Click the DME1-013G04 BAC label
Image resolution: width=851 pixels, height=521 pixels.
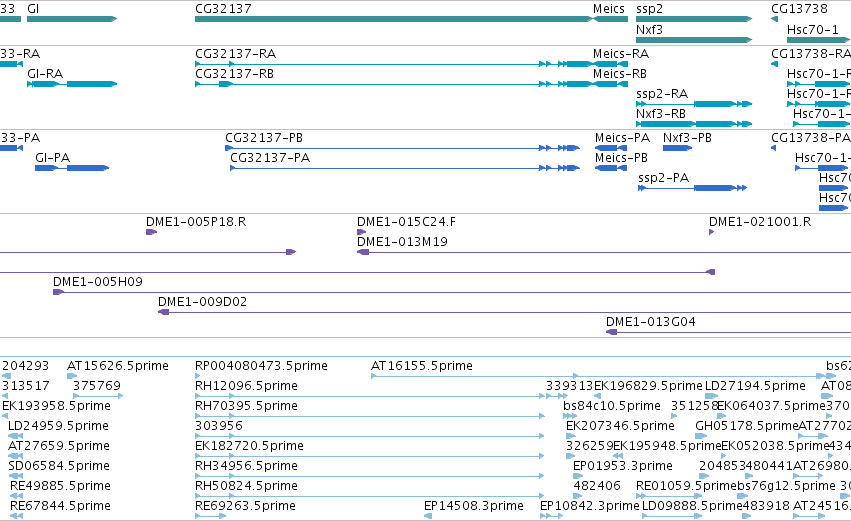[x=651, y=321]
